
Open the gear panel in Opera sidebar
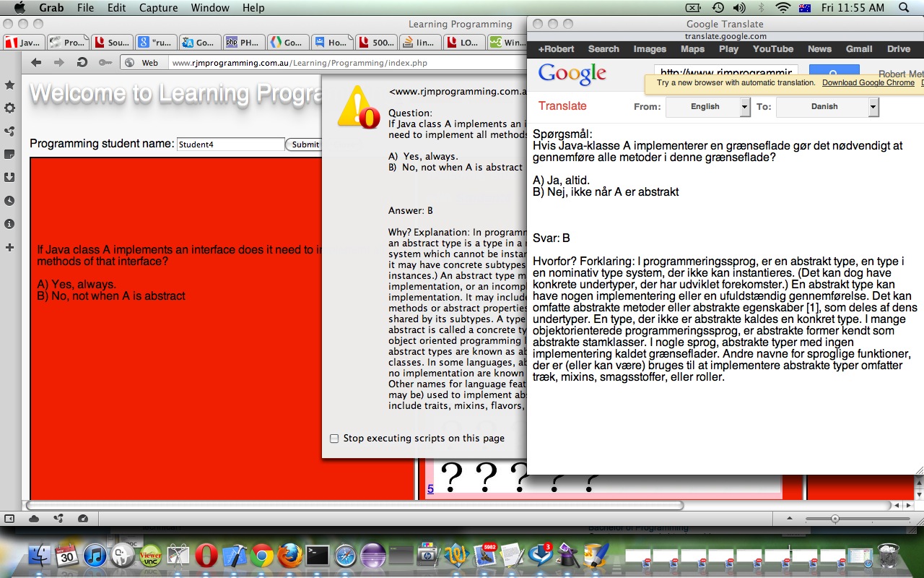(9, 108)
